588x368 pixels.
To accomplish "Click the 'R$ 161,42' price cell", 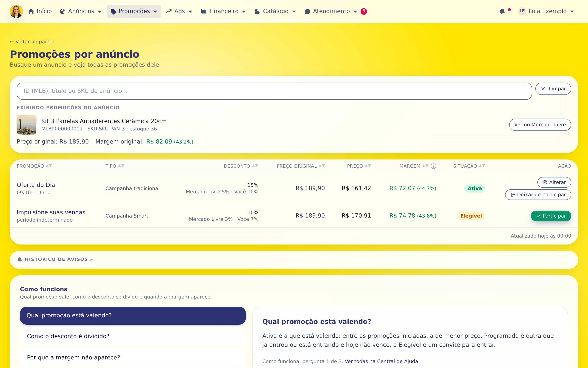I will coord(356,188).
